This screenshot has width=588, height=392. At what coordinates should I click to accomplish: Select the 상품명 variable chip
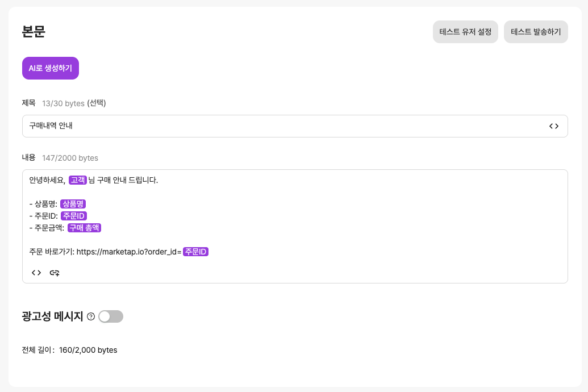point(73,204)
